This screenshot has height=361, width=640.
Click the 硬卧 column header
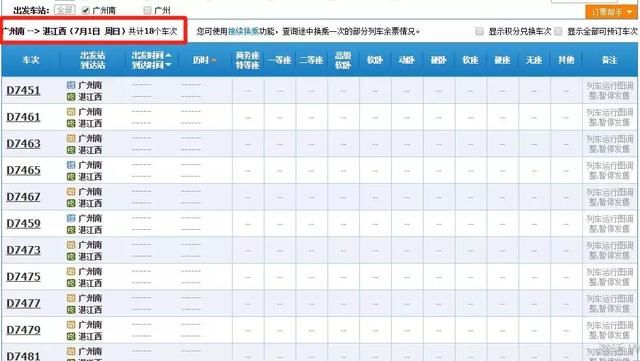438,60
